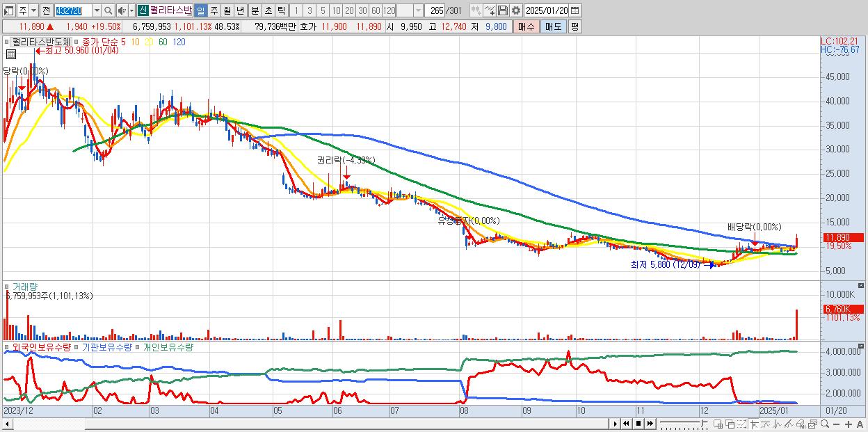Toggle the 퀄리타스반도체 series marker square
The width and height of the screenshot is (868, 432).
tap(8, 42)
